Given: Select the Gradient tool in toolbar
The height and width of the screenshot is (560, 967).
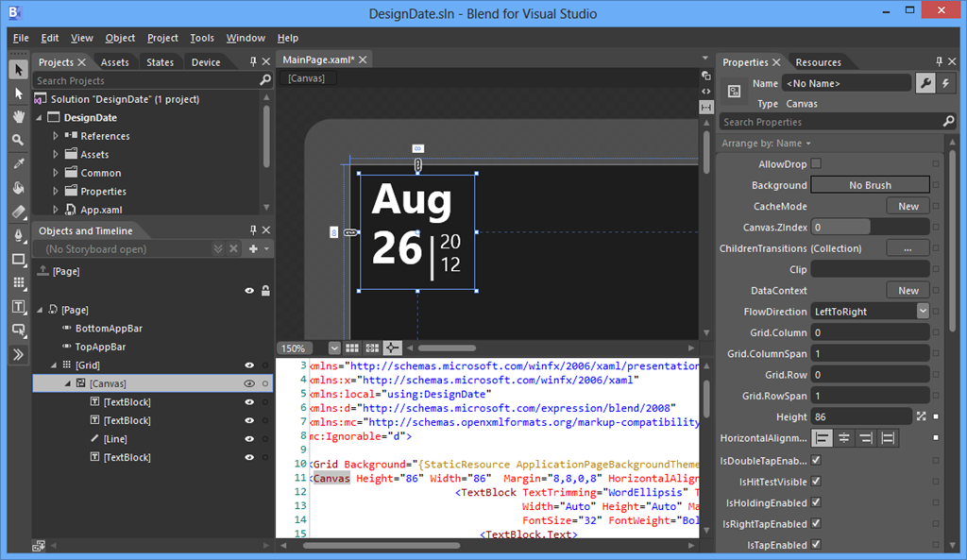Looking at the screenshot, I should [x=19, y=212].
